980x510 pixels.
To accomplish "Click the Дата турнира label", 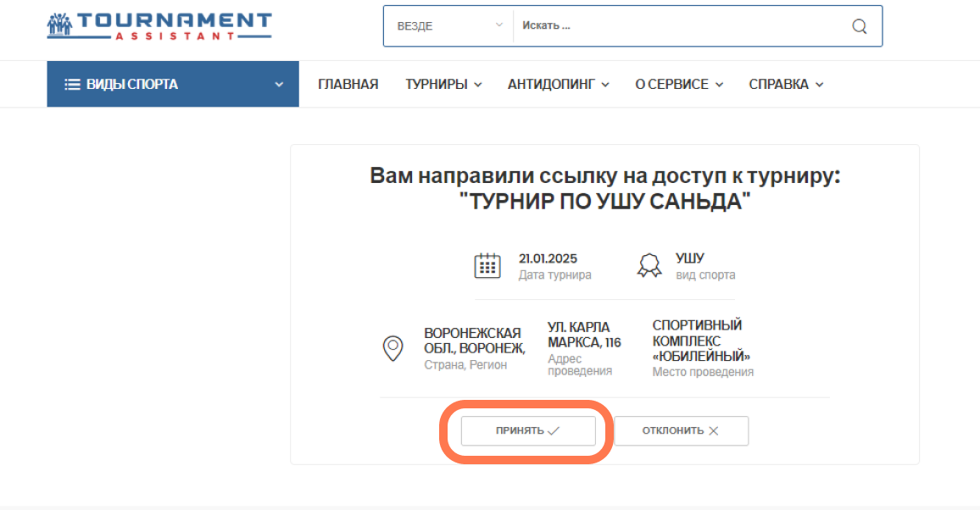I will tap(555, 275).
